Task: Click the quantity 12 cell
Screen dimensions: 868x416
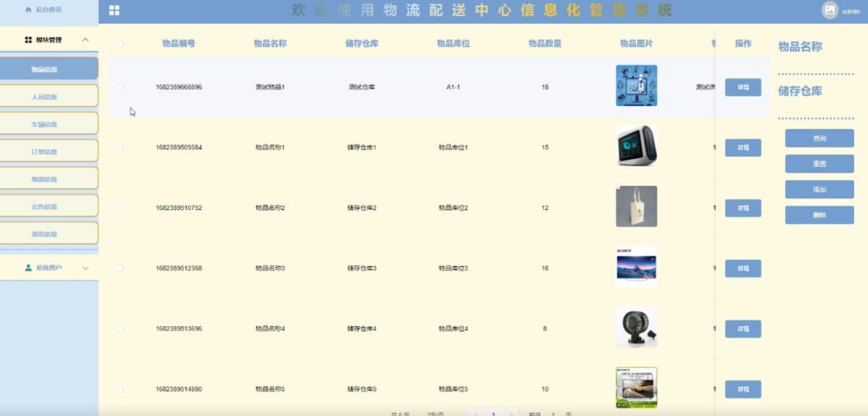Action: click(546, 208)
